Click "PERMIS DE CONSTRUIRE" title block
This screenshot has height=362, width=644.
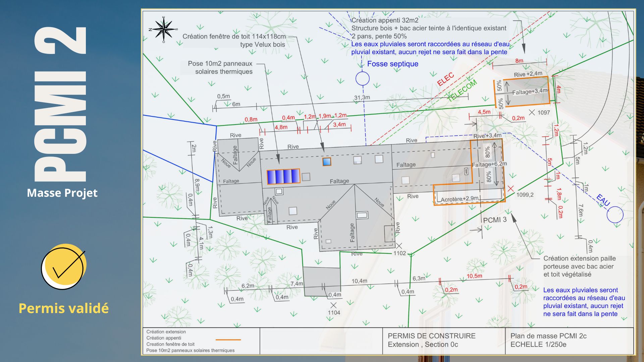pyautogui.click(x=432, y=336)
